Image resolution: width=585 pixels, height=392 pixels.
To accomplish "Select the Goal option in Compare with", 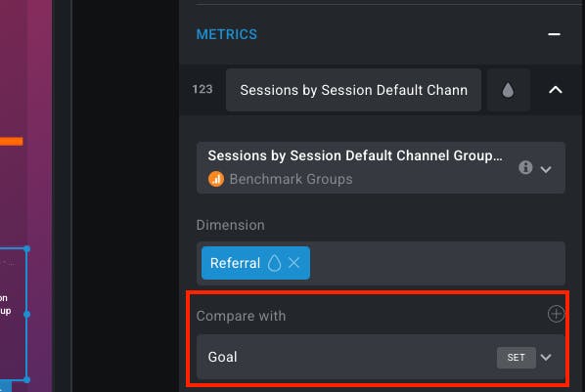I will (x=222, y=358).
